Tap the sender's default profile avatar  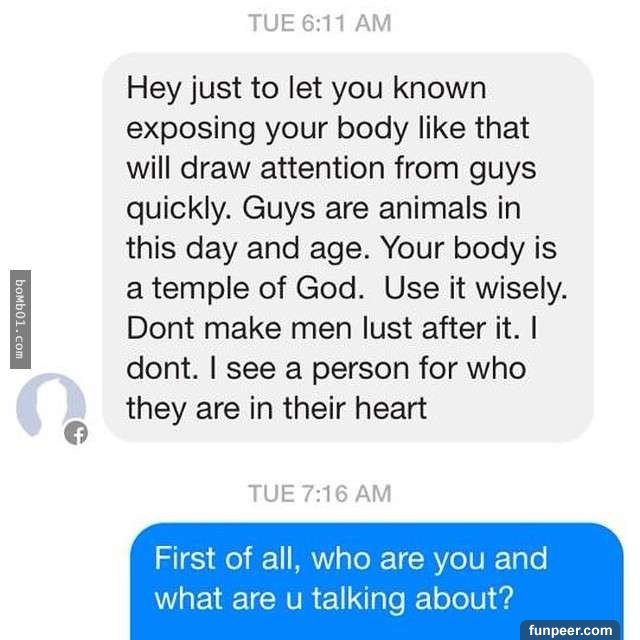click(51, 406)
